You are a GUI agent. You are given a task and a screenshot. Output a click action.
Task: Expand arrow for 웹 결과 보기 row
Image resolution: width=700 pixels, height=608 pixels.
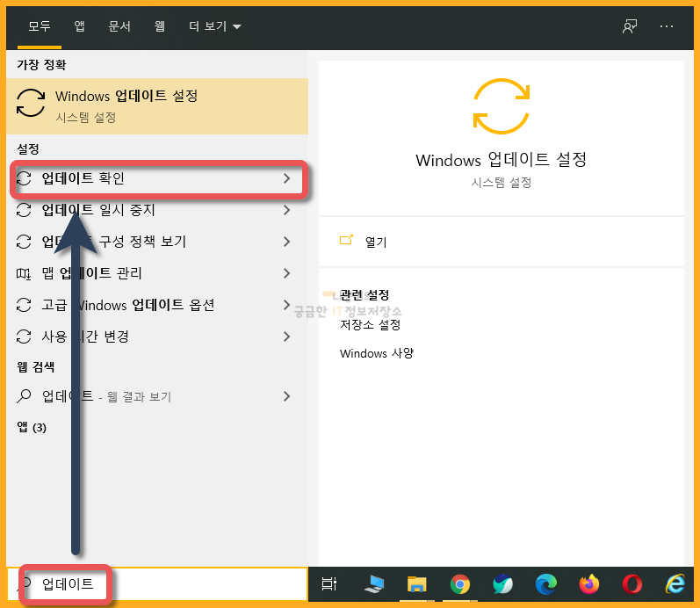coord(286,396)
